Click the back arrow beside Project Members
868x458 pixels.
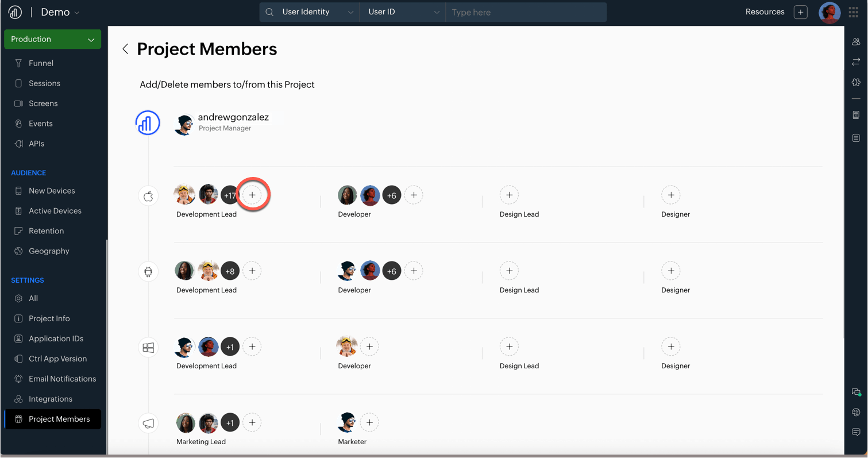tap(125, 49)
